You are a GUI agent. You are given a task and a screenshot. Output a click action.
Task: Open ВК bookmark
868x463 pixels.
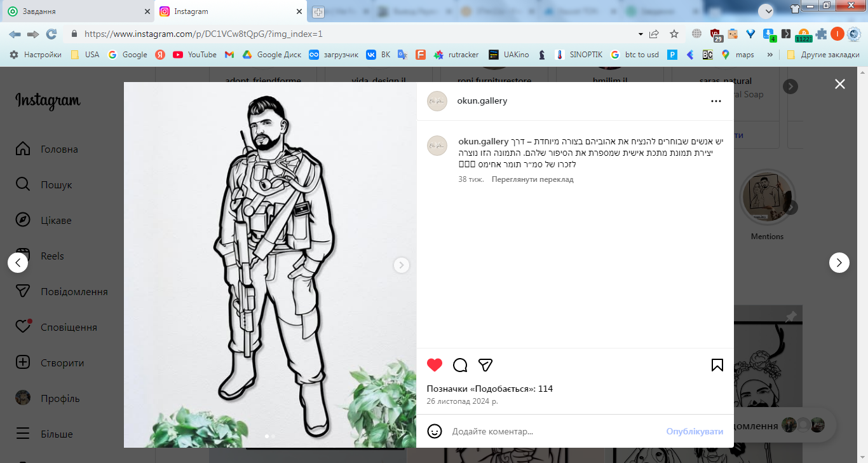(379, 55)
